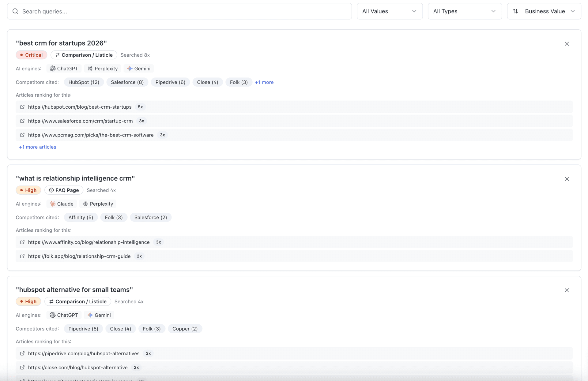Show "+1 more articles" in first card
The width and height of the screenshot is (588, 381).
click(x=38, y=147)
